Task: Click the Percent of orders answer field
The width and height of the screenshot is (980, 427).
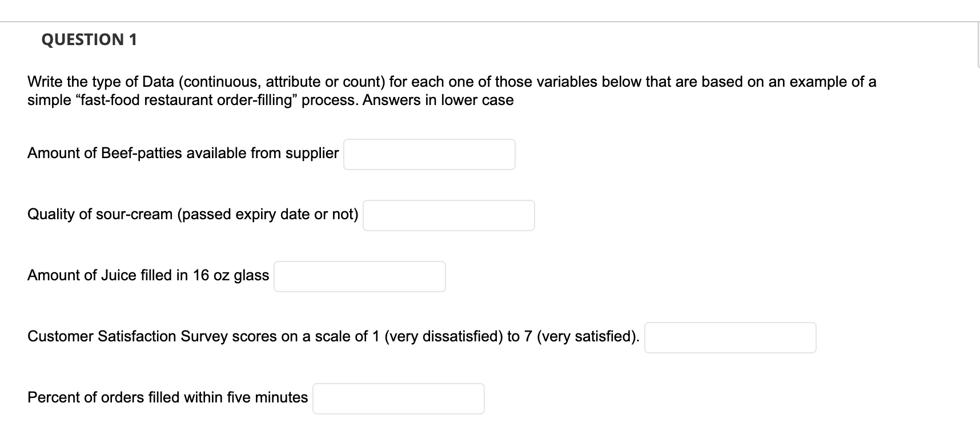Action: click(x=399, y=398)
